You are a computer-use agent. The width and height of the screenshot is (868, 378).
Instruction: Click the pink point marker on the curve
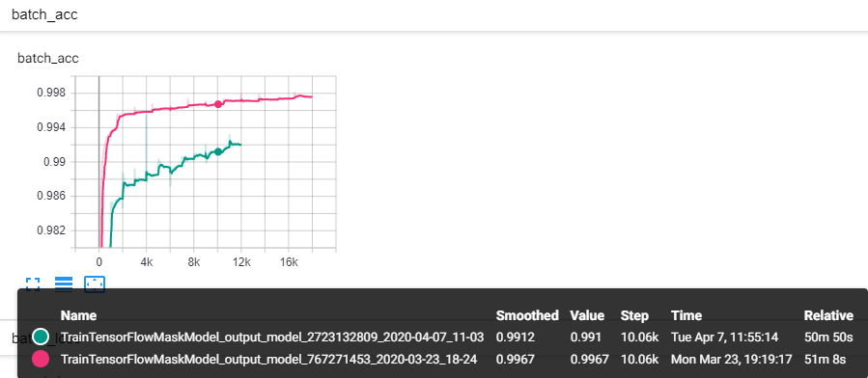tap(218, 104)
